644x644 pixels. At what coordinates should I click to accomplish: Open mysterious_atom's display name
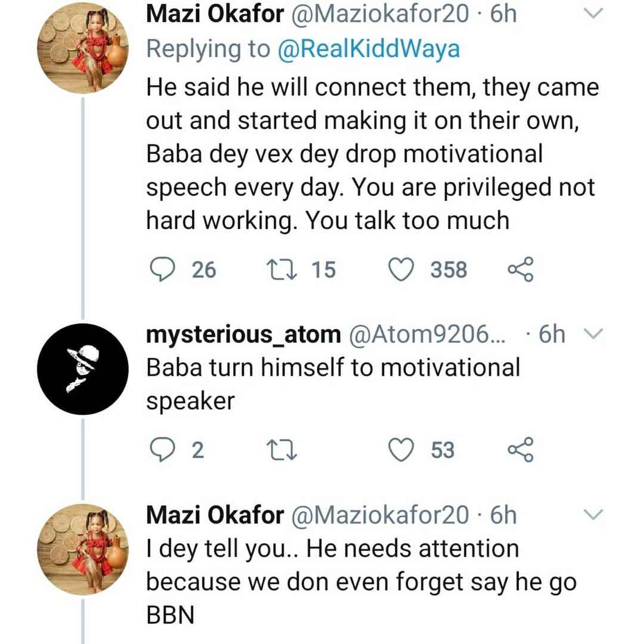(243, 335)
